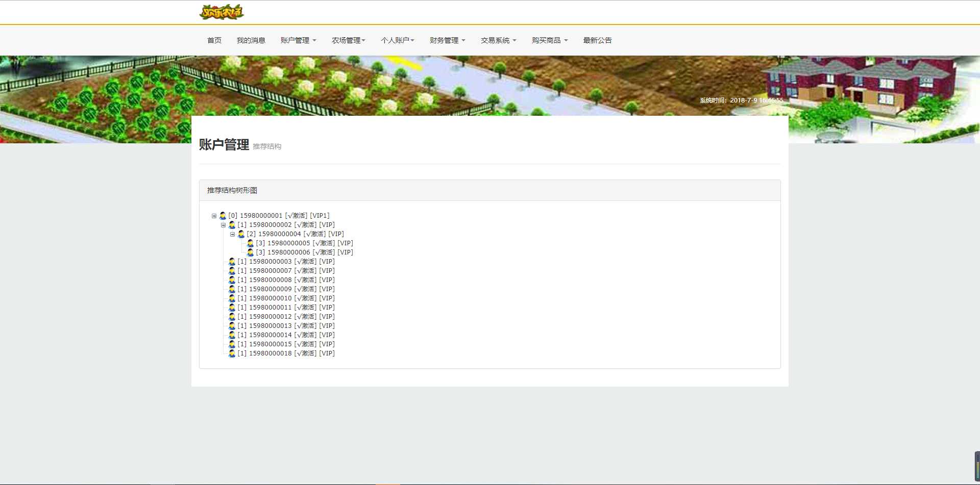Select tree row text [1] 15980000018

coord(286,353)
